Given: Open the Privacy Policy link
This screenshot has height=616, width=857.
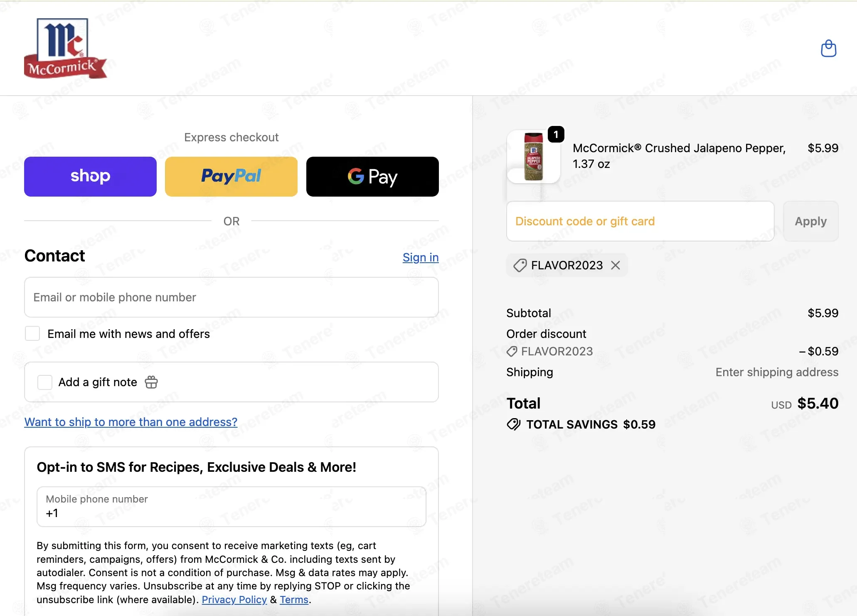Looking at the screenshot, I should pyautogui.click(x=234, y=599).
